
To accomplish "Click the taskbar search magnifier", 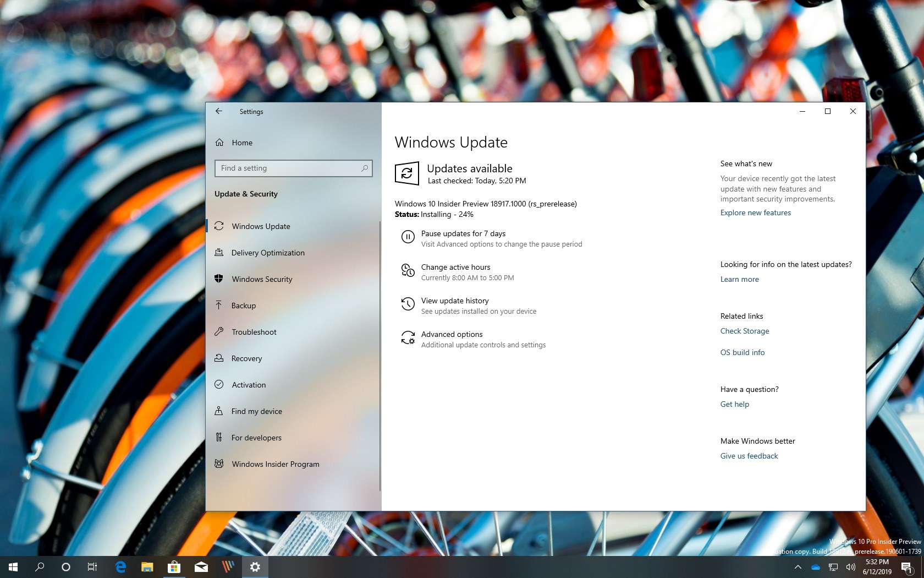I will coord(40,567).
